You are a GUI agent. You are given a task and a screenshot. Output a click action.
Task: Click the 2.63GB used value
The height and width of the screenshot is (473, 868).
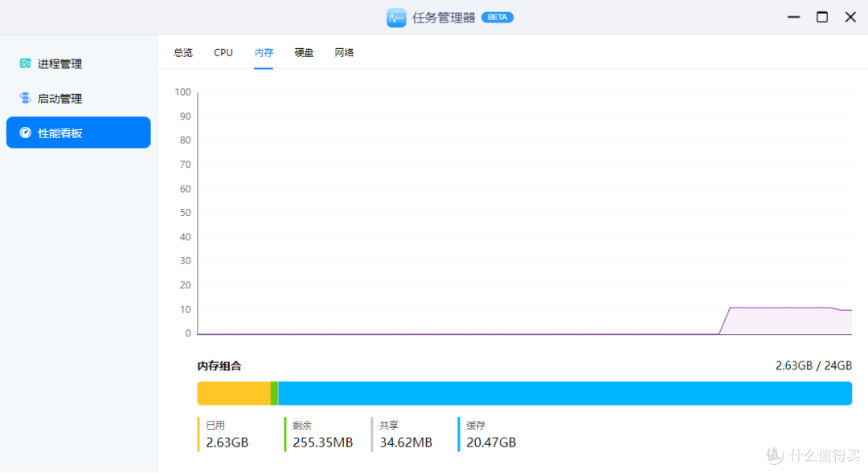pyautogui.click(x=227, y=442)
